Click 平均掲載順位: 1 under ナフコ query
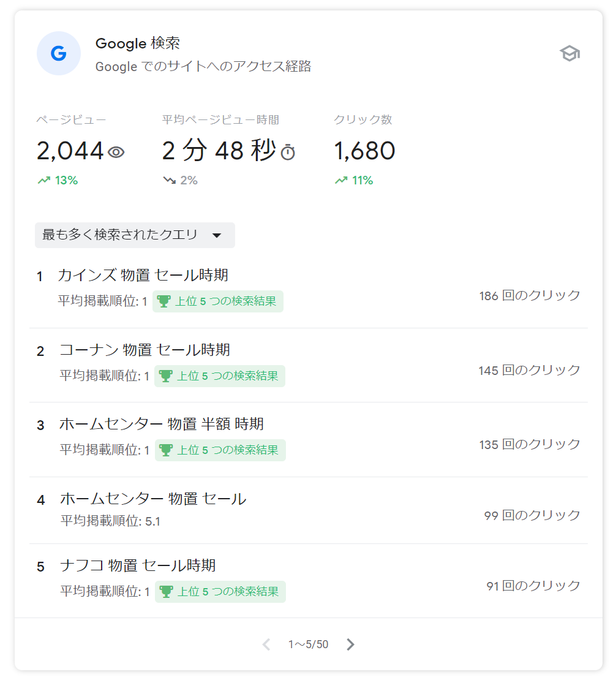This screenshot has height=680, width=616. (x=105, y=591)
